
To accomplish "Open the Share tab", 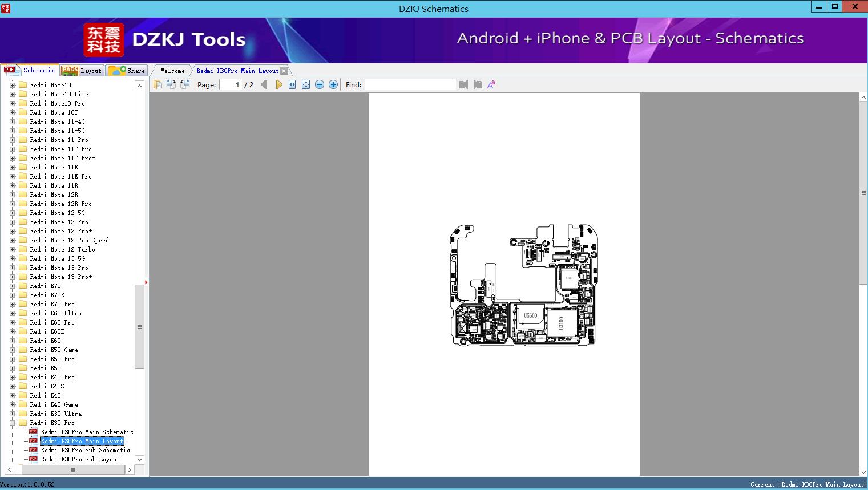I will click(x=128, y=71).
